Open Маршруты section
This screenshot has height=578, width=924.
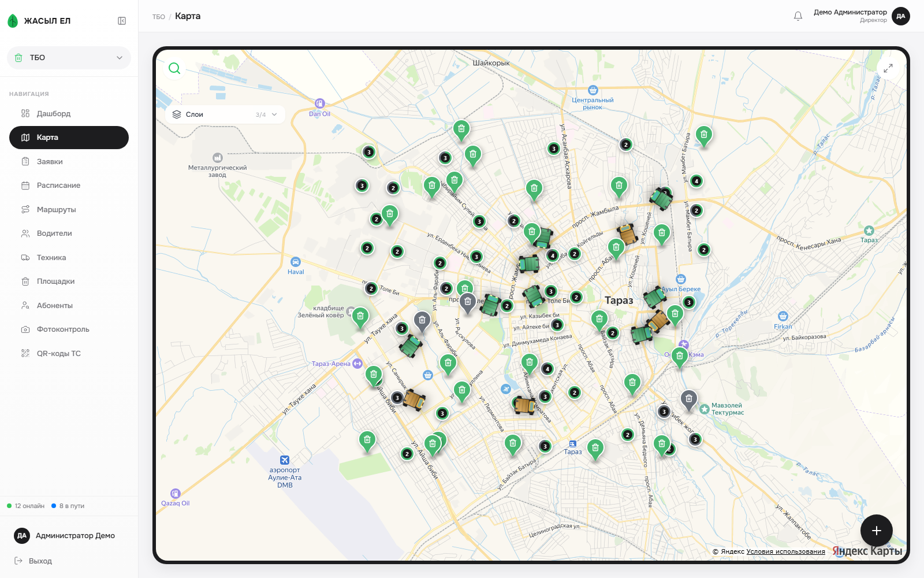pyautogui.click(x=69, y=210)
